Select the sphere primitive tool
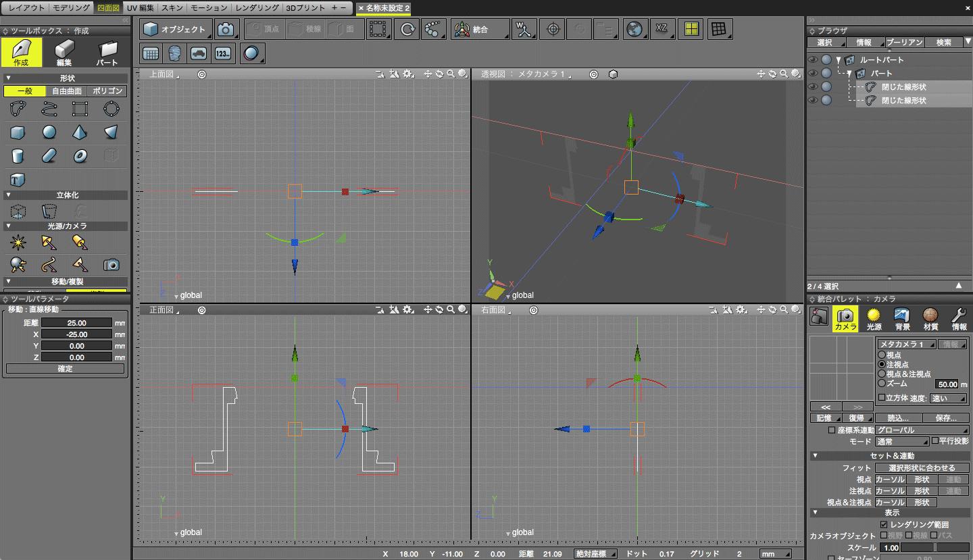This screenshot has height=560, width=973. (49, 132)
